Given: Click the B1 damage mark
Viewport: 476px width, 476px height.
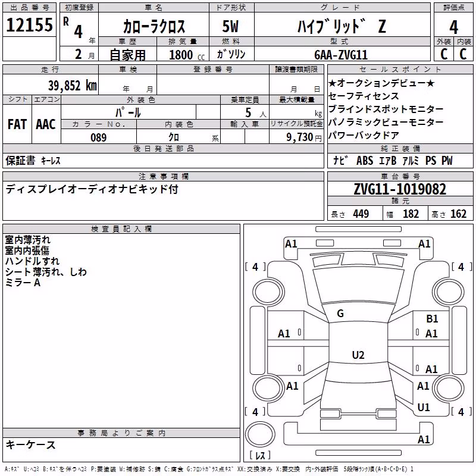Looking at the screenshot, I should coord(432,319).
